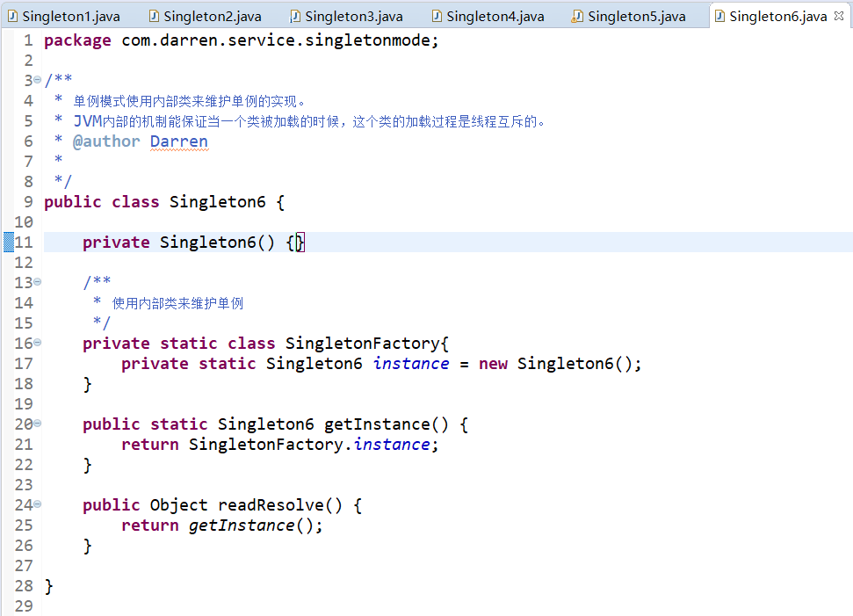Click the @author tag in the Javadoc
This screenshot has height=616, width=853.
pos(106,141)
